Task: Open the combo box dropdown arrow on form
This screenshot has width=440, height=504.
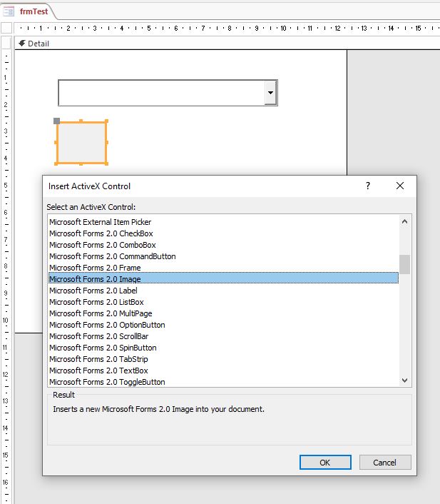Action: coord(270,93)
